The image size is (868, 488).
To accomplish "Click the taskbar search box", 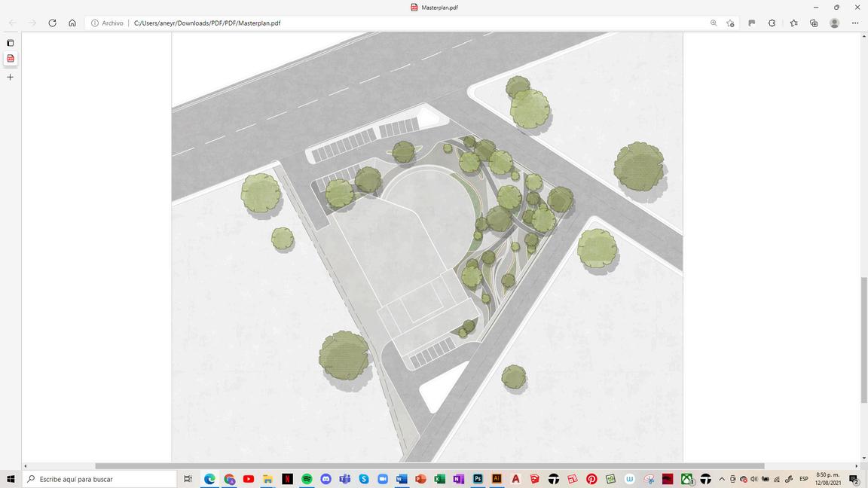I will [99, 479].
